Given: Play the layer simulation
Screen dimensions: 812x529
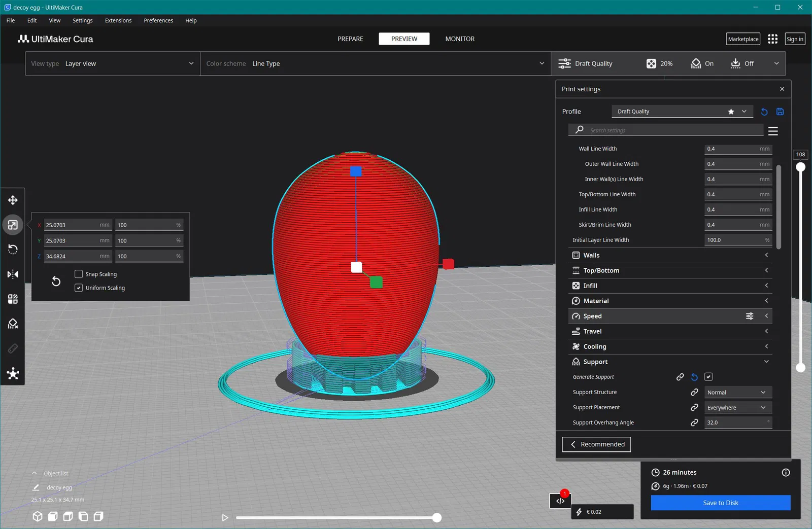Looking at the screenshot, I should coord(225,518).
